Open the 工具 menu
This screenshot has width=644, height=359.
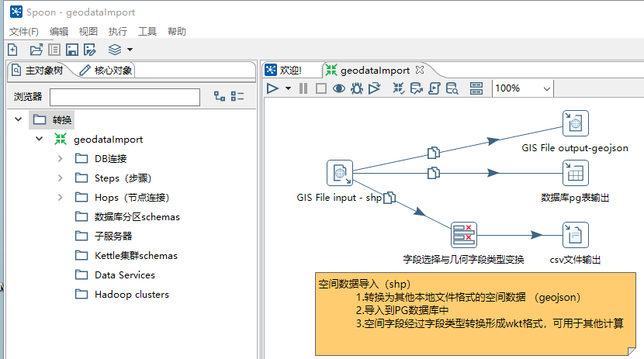tap(147, 32)
